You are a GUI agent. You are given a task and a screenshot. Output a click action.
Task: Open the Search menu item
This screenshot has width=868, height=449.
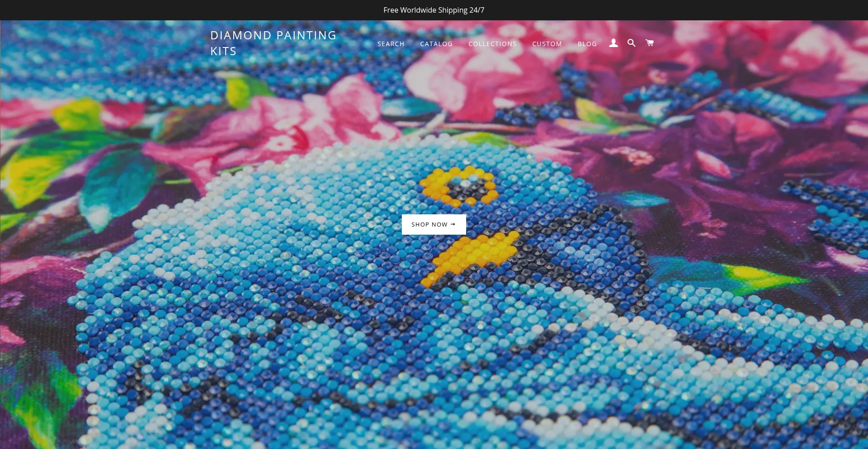(x=391, y=44)
